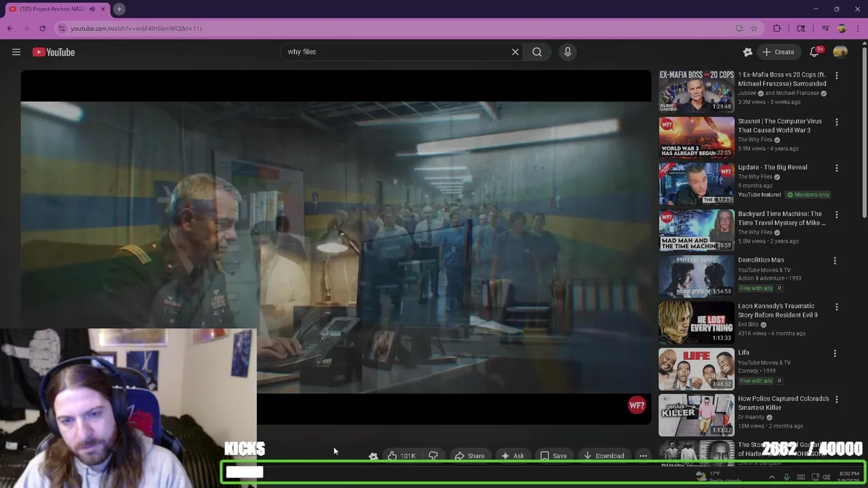Viewport: 868px width, 488px height.
Task: Go to YouTube home via logo
Action: (x=54, y=52)
